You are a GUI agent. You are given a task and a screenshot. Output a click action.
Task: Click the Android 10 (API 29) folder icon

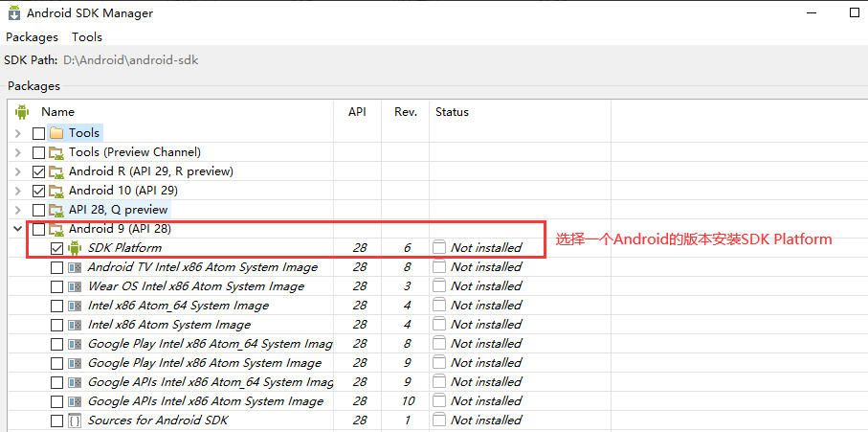tap(56, 191)
